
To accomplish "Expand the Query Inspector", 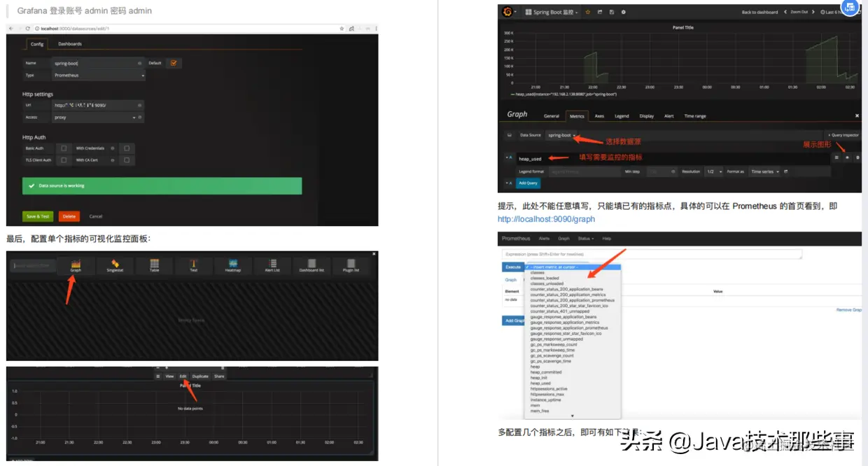I will [843, 135].
